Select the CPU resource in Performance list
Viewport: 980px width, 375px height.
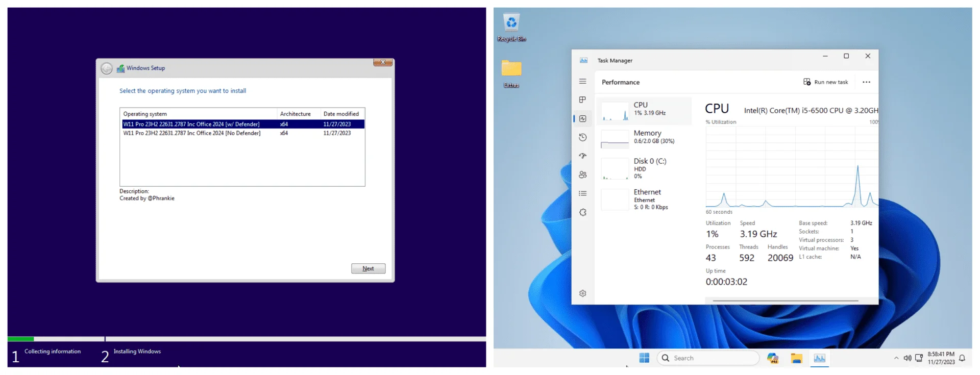coord(644,111)
